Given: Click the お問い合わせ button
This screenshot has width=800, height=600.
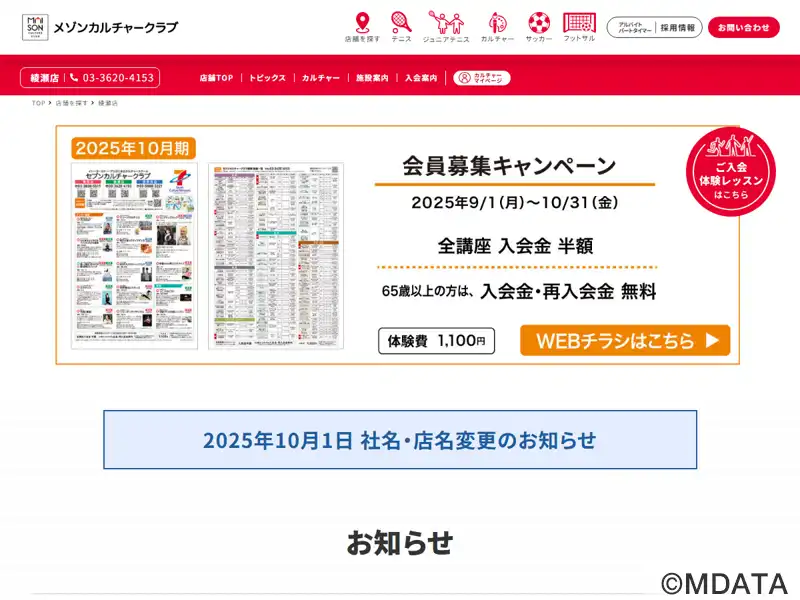Looking at the screenshot, I should [x=743, y=28].
